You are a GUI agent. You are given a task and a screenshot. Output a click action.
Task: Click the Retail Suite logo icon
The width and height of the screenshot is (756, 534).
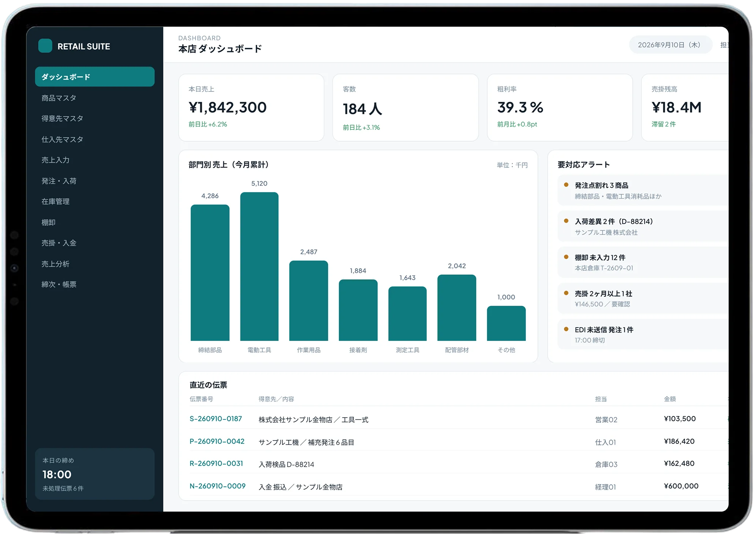tap(45, 46)
